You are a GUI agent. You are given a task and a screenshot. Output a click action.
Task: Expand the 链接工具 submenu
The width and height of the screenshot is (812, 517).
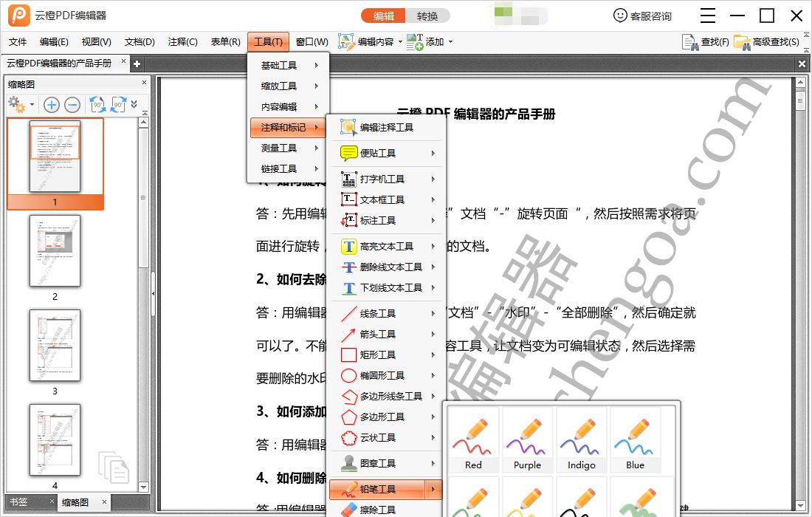(289, 169)
